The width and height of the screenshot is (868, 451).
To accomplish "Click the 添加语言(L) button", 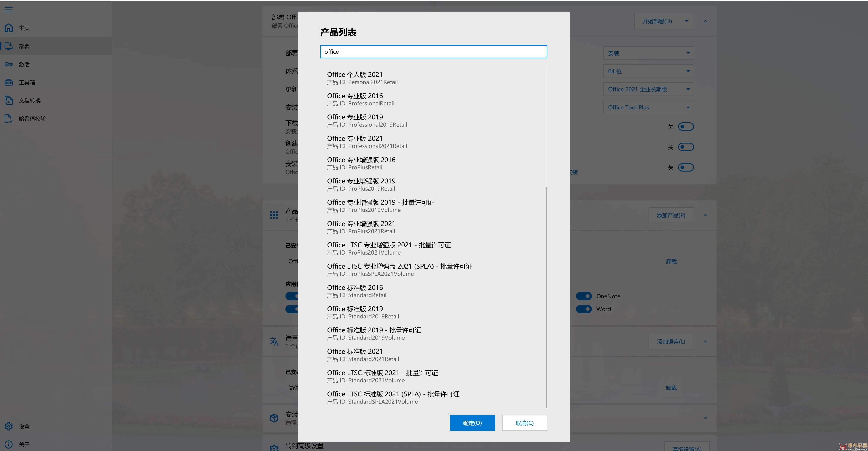I will (671, 342).
